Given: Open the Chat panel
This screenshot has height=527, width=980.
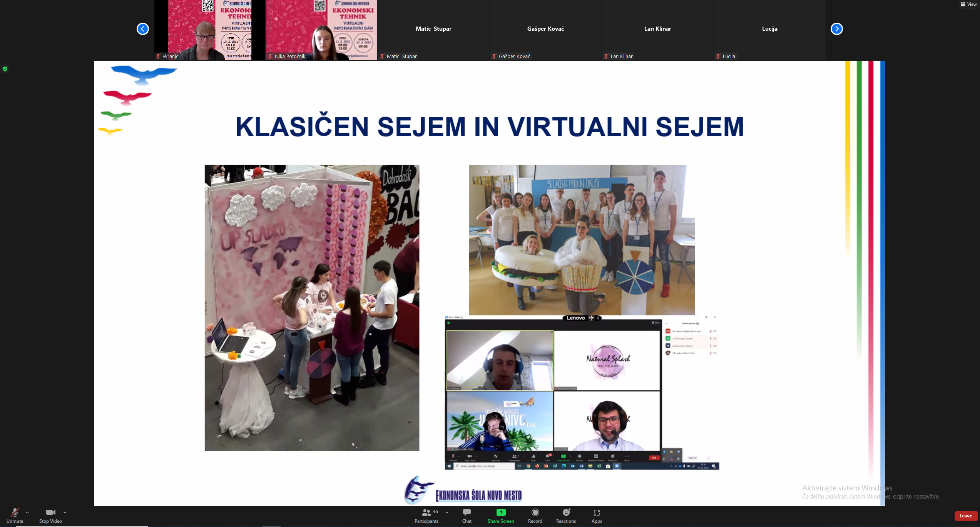Looking at the screenshot, I should (x=467, y=515).
